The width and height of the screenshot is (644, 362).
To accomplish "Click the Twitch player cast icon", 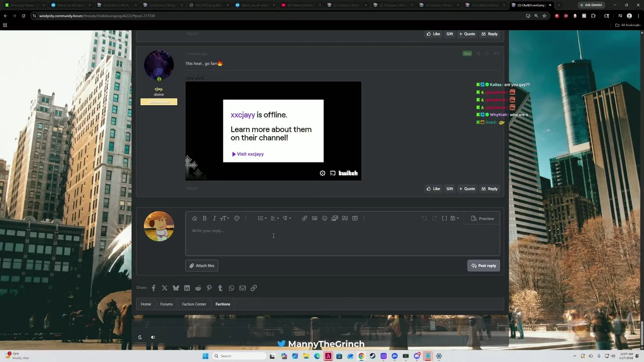I will pos(333,173).
